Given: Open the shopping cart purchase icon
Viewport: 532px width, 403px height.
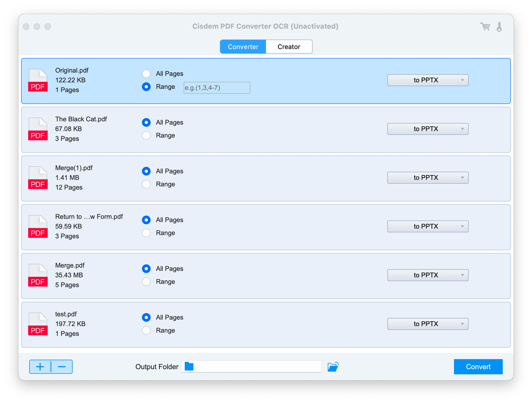Looking at the screenshot, I should pos(485,27).
